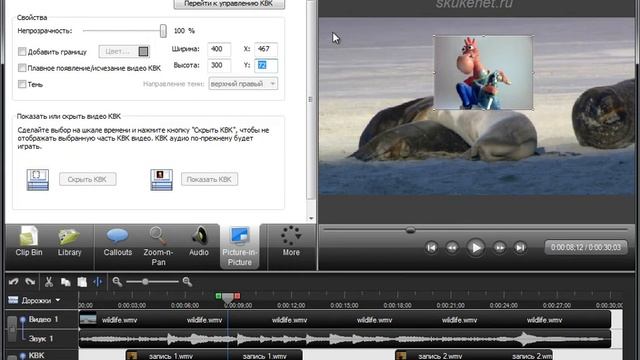Image resolution: width=640 pixels, height=360 pixels.
Task: Jump to next clip in preview
Action: (x=520, y=247)
